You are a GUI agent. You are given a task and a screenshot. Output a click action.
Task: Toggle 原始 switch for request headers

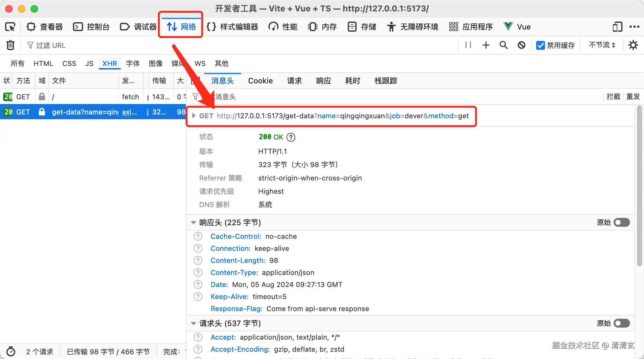tap(621, 323)
